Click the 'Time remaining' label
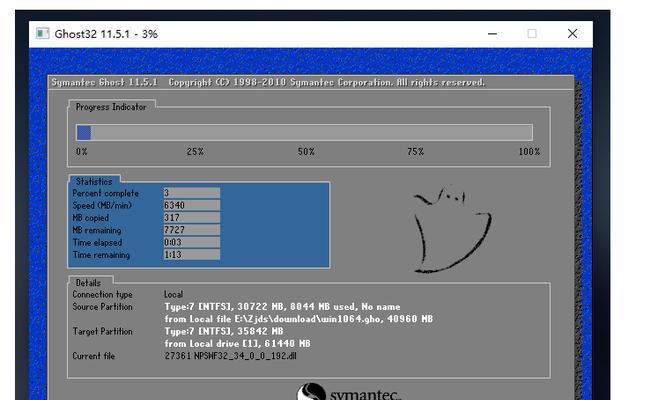This screenshot has width=658, height=400. tap(101, 255)
